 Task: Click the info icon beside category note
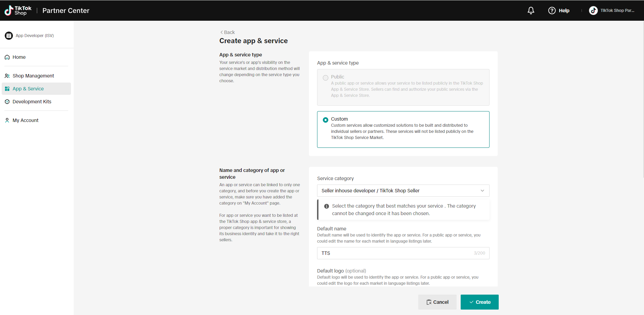(326, 206)
